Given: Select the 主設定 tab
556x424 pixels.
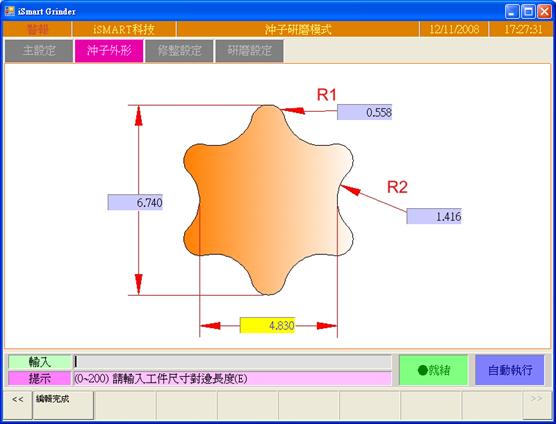Looking at the screenshot, I should 39,51.
